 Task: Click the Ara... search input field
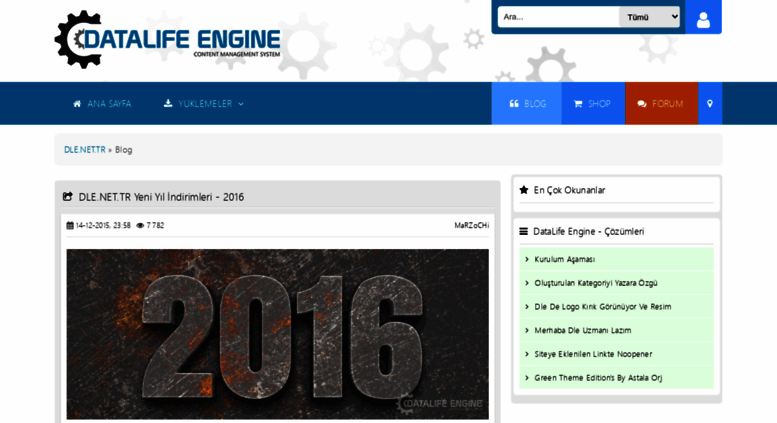558,17
